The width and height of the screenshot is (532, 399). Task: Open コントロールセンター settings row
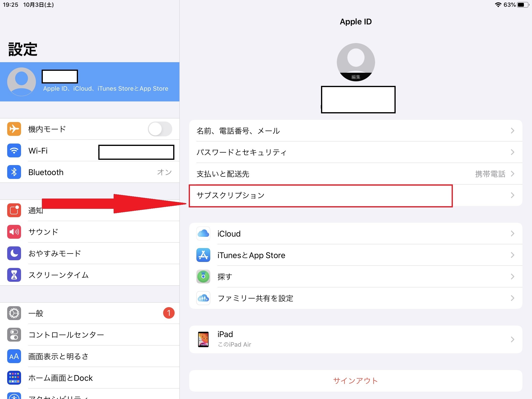click(x=90, y=335)
